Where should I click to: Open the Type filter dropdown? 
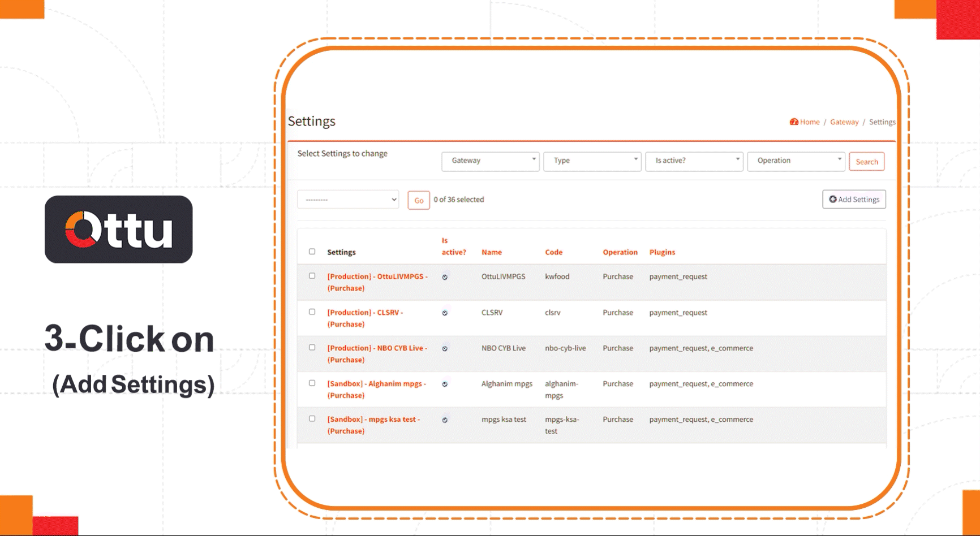[x=592, y=161]
